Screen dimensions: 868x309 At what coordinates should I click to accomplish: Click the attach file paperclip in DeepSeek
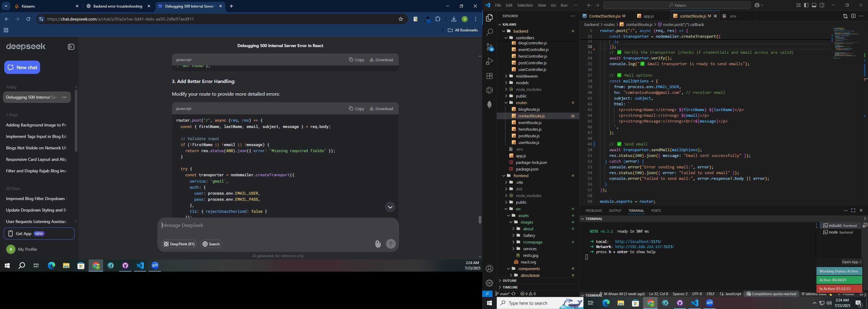click(x=378, y=244)
